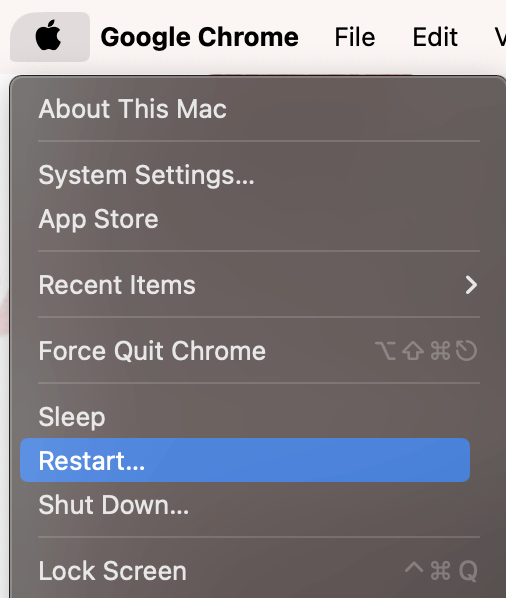Click the chevron arrow beside Recent Items
This screenshot has height=598, width=506.
tap(471, 285)
